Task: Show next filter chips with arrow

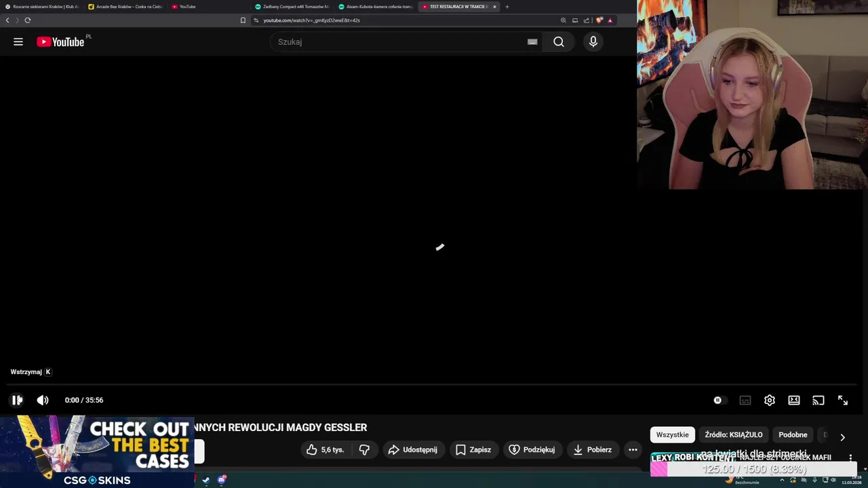Action: (842, 437)
